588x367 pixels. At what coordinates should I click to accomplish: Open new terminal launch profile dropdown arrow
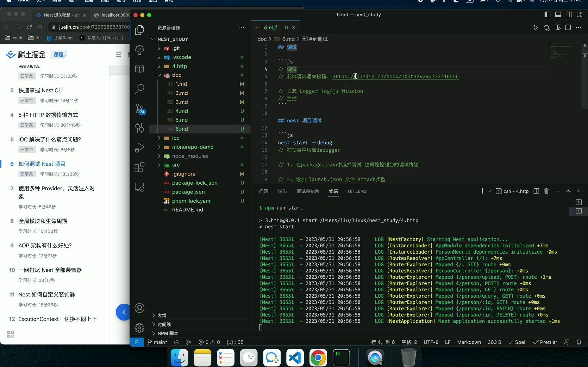[x=489, y=191]
